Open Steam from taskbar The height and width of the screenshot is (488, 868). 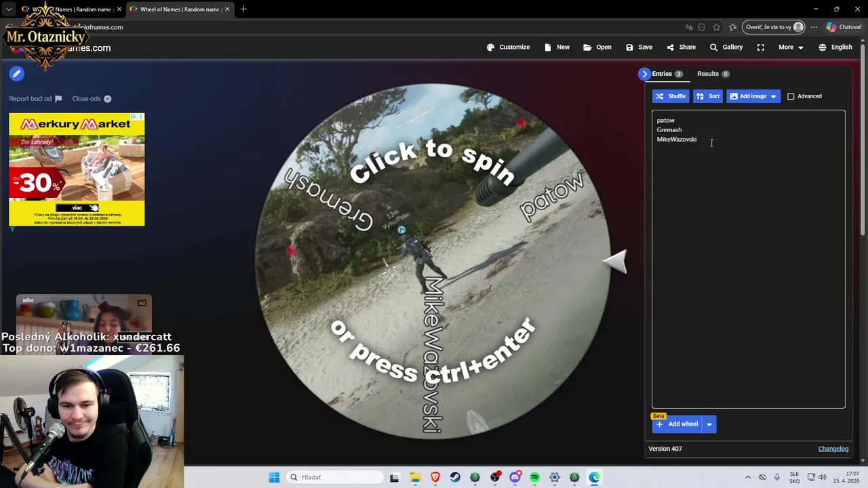(455, 477)
